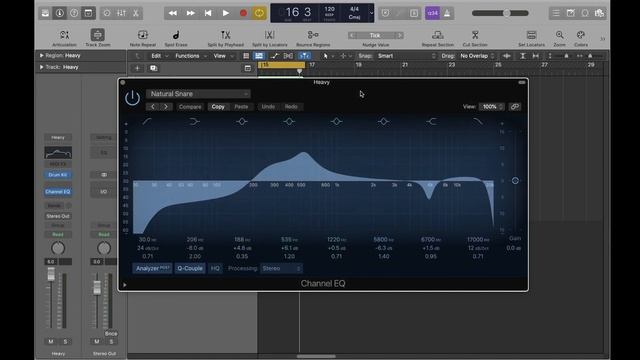The height and width of the screenshot is (360, 640).
Task: Toggle Cycle mode button
Action: coord(259,13)
